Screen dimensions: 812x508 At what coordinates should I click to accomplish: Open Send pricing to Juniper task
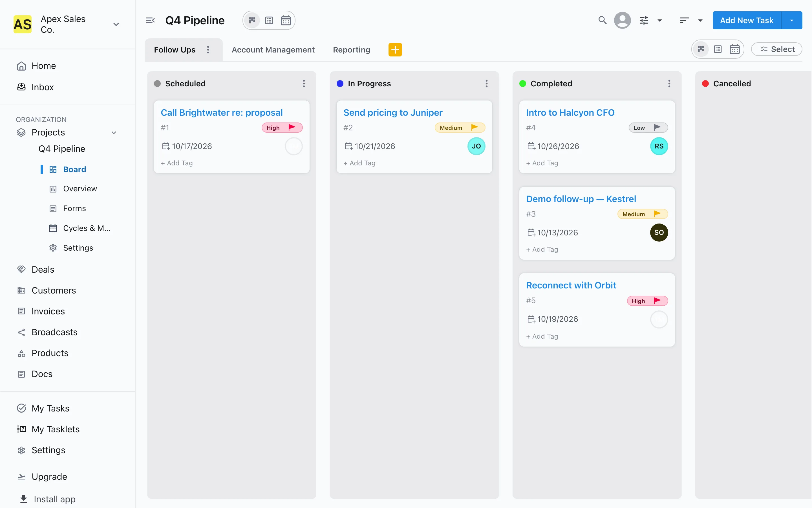click(393, 113)
